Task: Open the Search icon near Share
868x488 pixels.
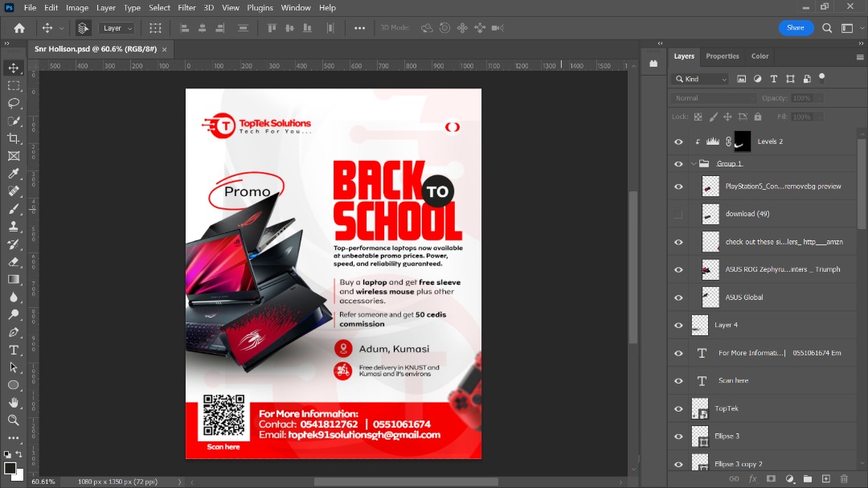Action: (x=827, y=27)
